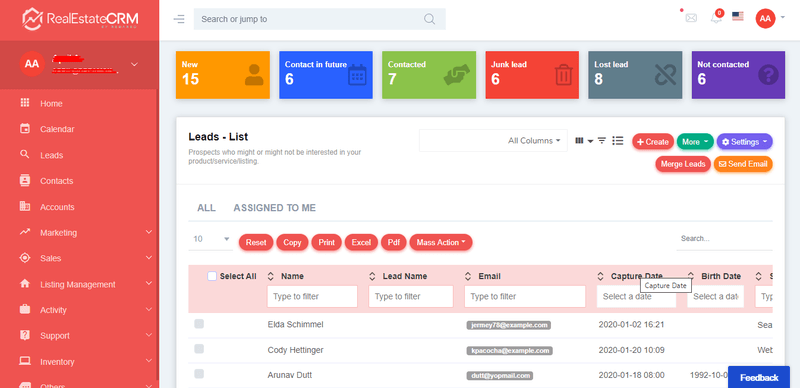Image resolution: width=800 pixels, height=388 pixels.
Task: Click the US flag language icon
Action: pyautogui.click(x=738, y=16)
